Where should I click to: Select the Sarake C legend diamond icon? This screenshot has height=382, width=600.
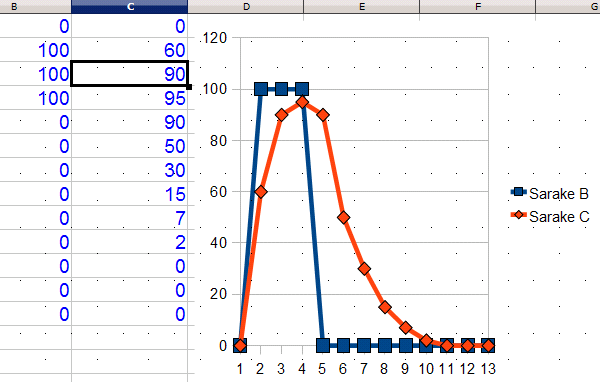click(519, 215)
